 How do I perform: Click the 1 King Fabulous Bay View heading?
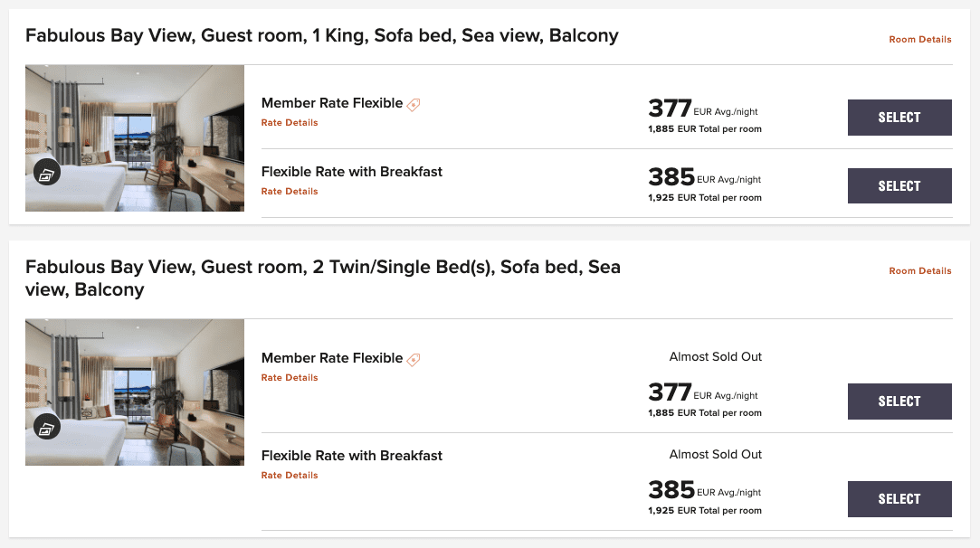322,35
